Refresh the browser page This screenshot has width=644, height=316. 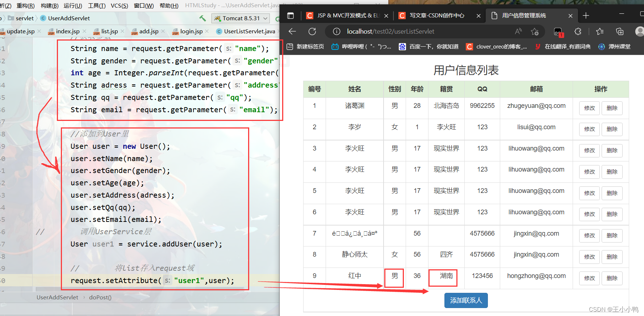[x=312, y=31]
